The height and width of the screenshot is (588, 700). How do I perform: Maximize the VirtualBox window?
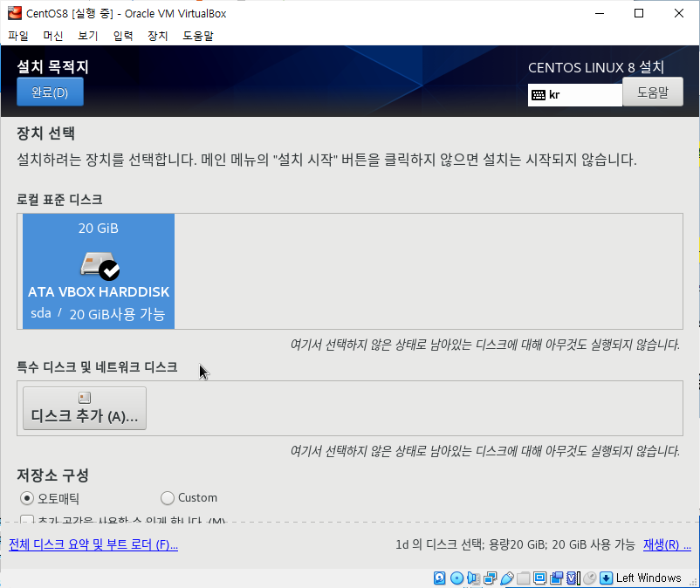[639, 13]
